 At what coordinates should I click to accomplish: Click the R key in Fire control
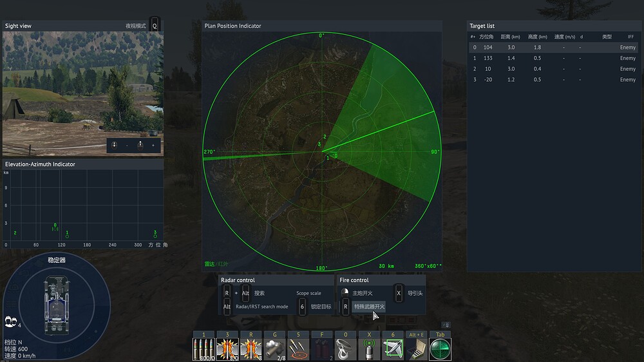pyautogui.click(x=345, y=307)
